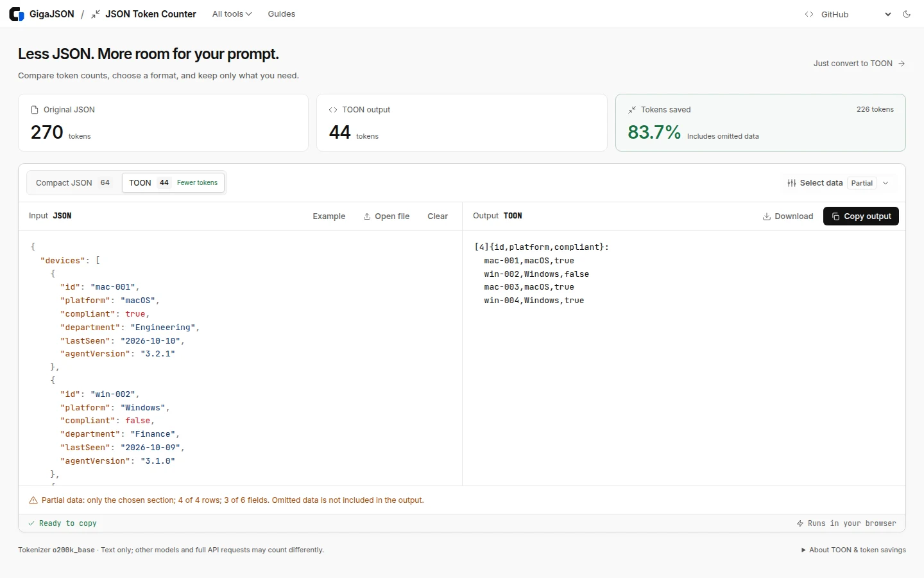The image size is (924, 578).
Task: Click the Open file button
Action: click(386, 216)
